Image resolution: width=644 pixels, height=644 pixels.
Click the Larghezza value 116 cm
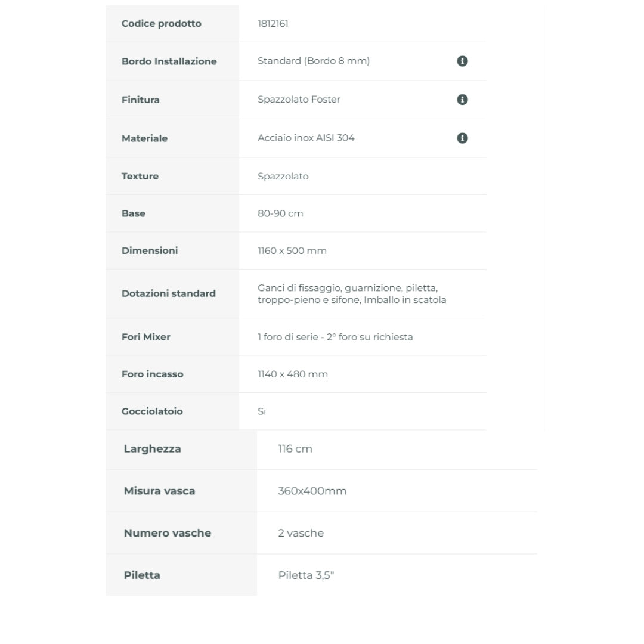295,448
